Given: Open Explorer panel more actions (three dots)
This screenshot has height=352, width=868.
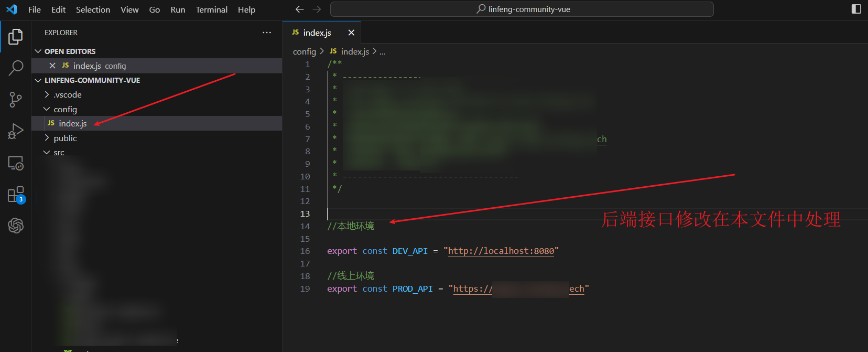Looking at the screenshot, I should [x=267, y=33].
